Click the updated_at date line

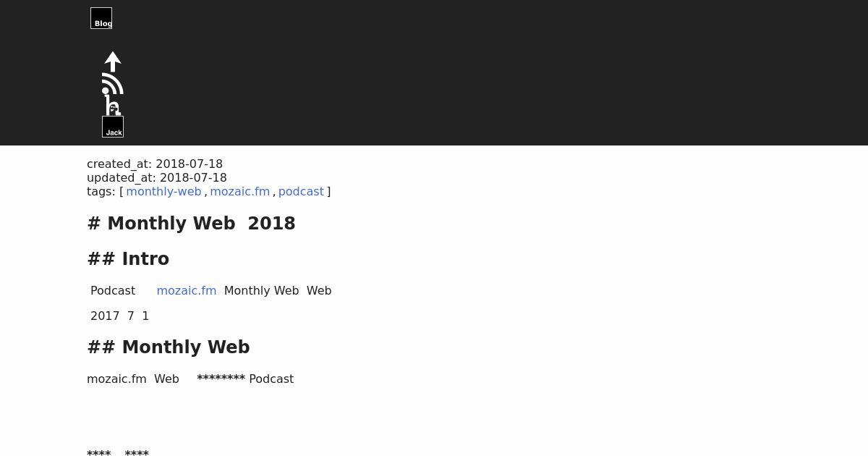coord(157,177)
